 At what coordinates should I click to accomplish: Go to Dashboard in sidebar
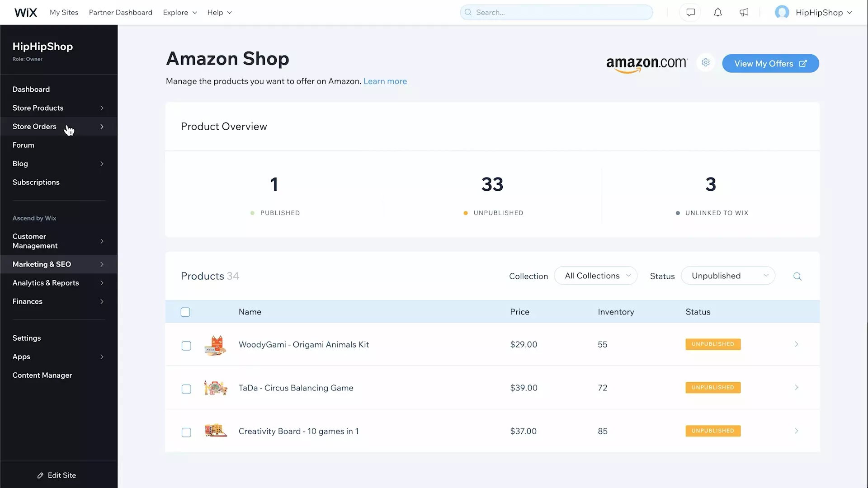31,89
